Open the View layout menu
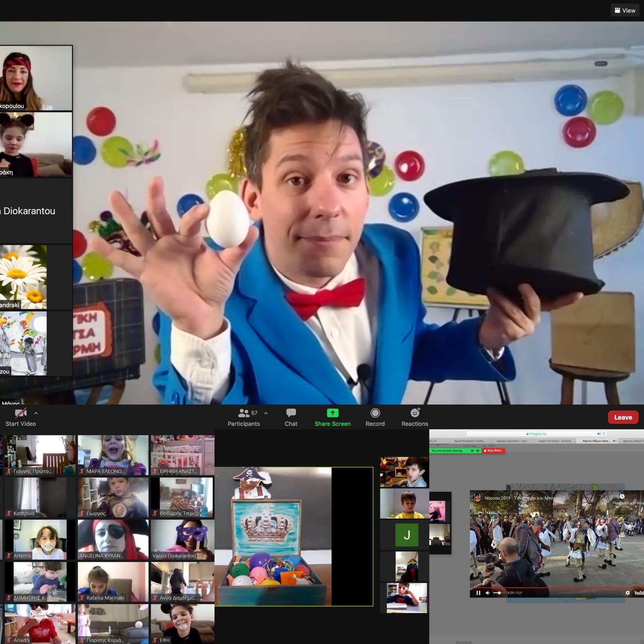 pyautogui.click(x=625, y=10)
